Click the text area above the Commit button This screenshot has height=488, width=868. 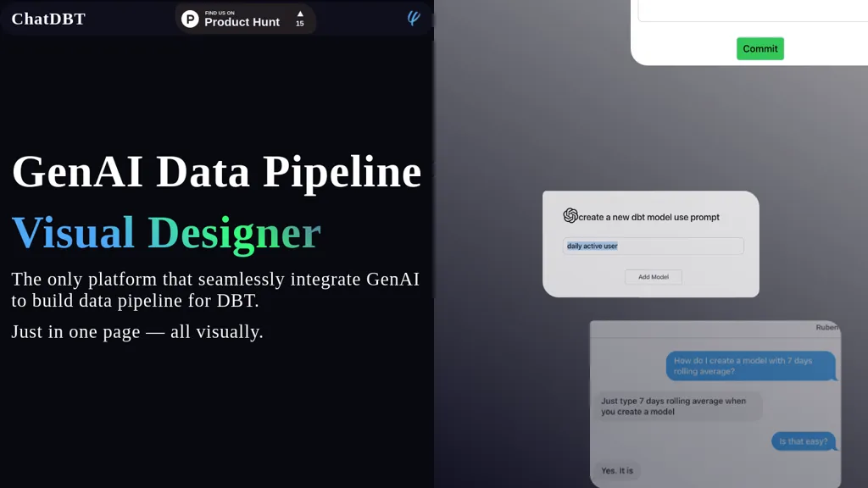coord(753,10)
